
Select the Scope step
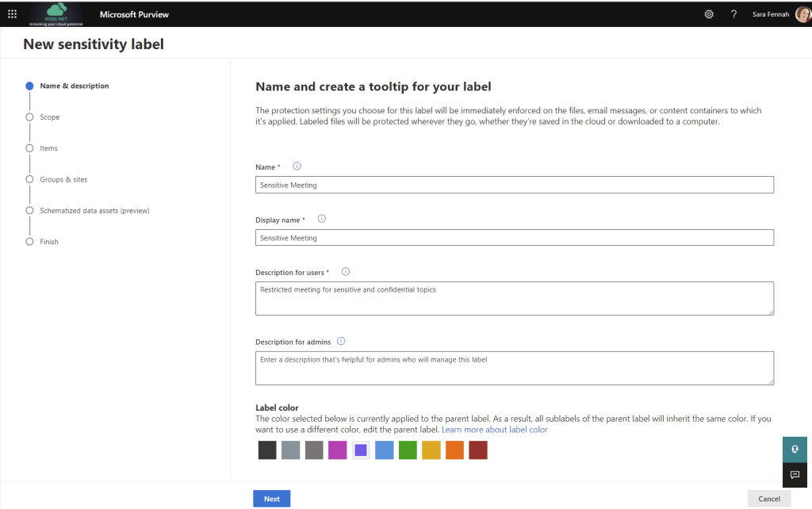pyautogui.click(x=50, y=117)
